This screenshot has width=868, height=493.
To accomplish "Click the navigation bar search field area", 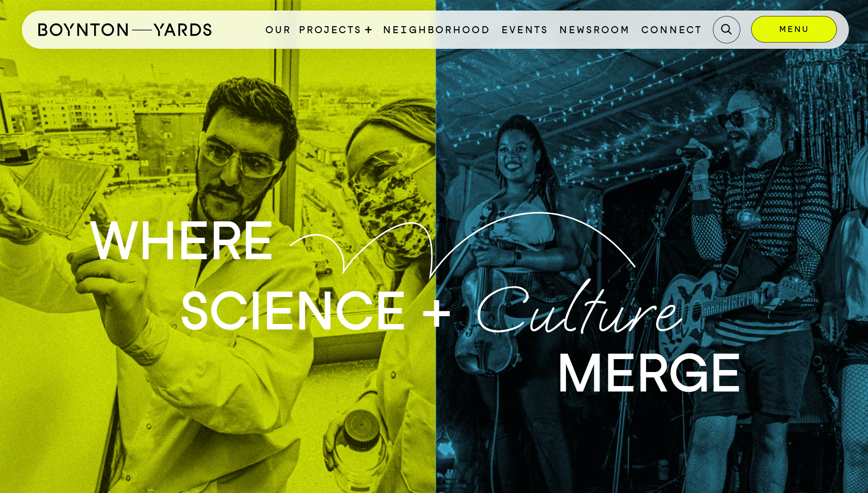I will (x=726, y=29).
